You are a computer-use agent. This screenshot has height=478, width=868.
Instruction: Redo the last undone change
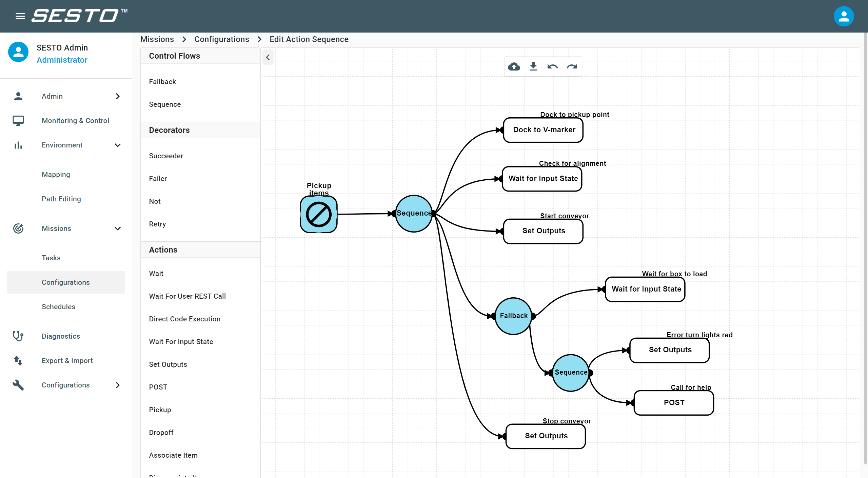coord(572,66)
